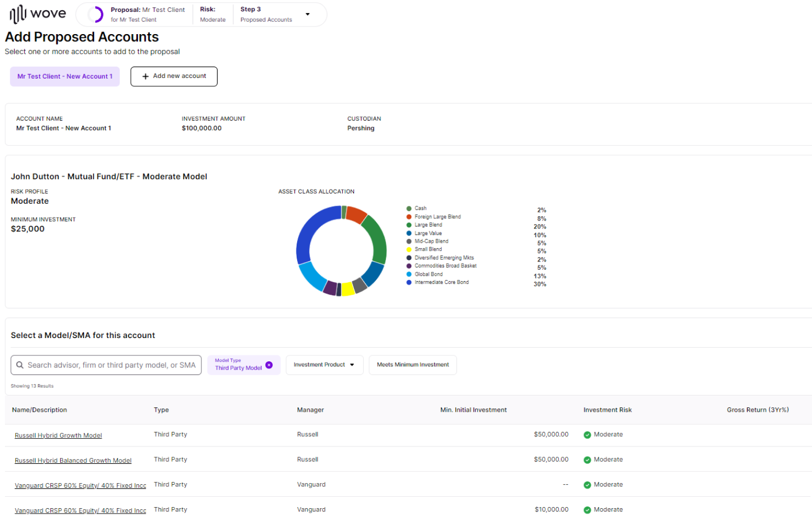The image size is (812, 519).
Task: Open the Vanguard CRSP link with no minimum
Action: pyautogui.click(x=80, y=485)
